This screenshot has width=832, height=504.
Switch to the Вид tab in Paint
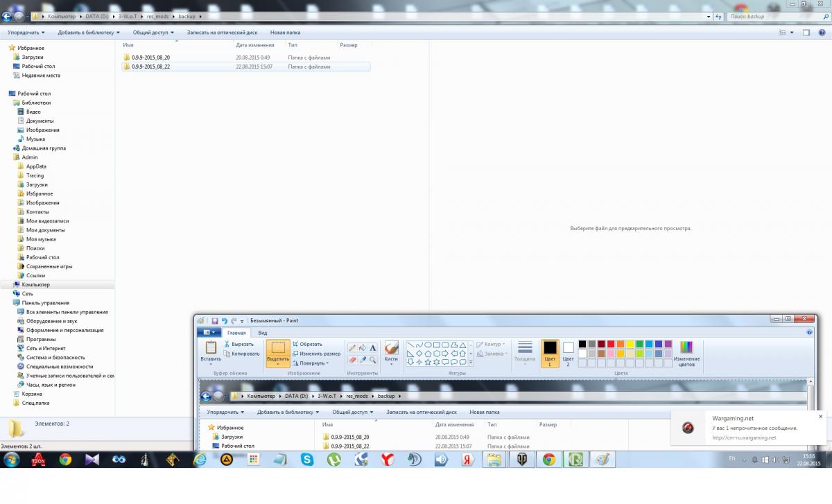263,333
